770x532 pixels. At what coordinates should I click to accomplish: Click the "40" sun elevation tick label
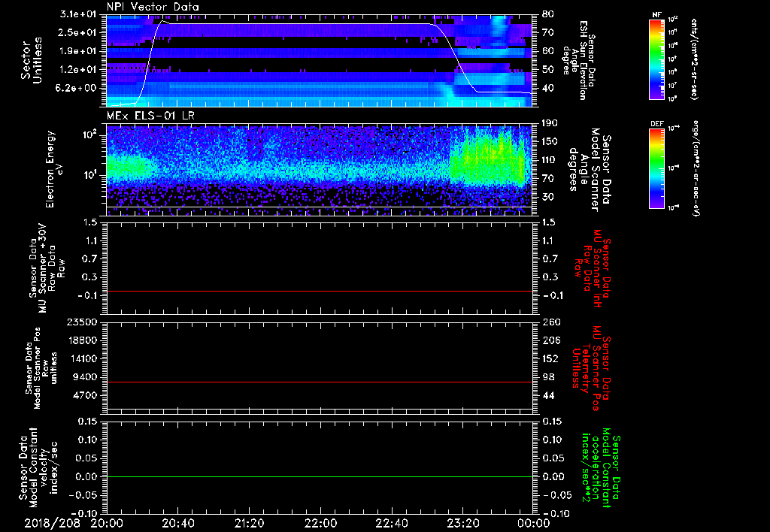tap(547, 89)
